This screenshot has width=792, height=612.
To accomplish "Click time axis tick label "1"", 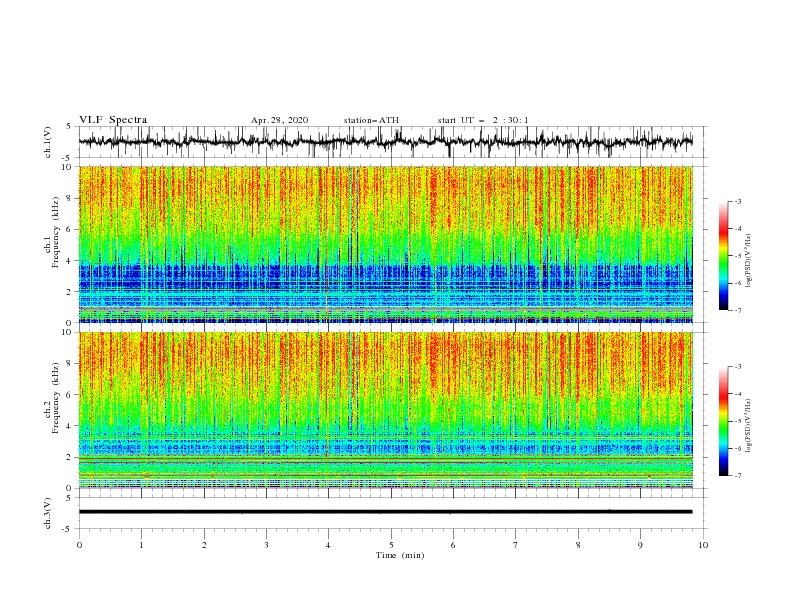I will coord(141,545).
